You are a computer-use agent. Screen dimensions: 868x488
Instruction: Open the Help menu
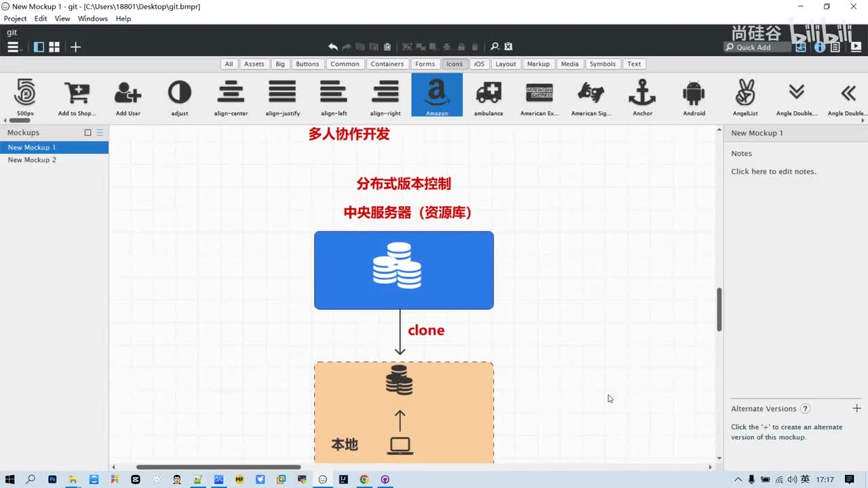[123, 18]
